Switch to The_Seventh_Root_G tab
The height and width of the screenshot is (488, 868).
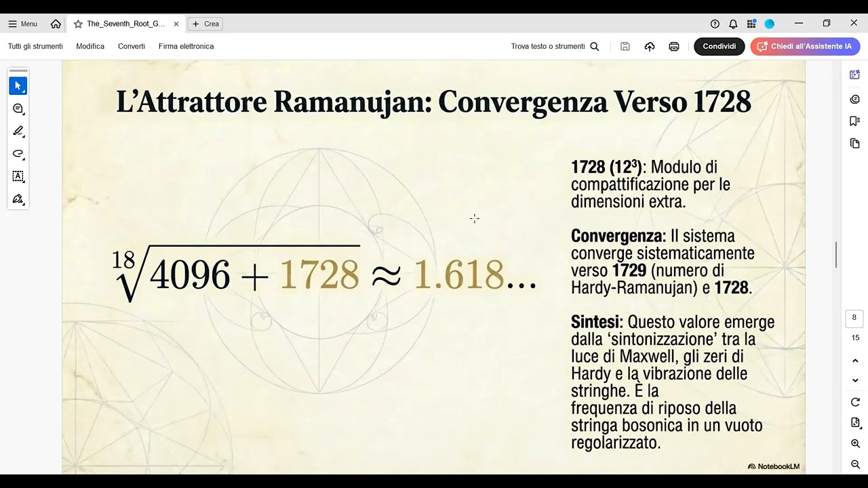(x=126, y=24)
